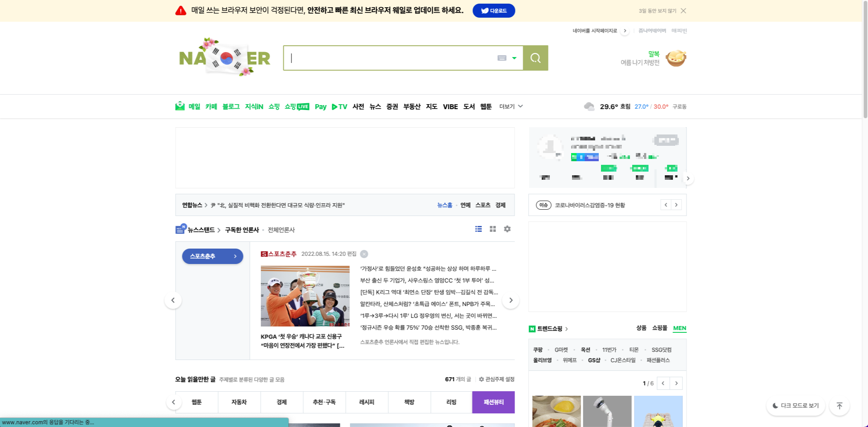Viewport: 868px width, 427px height.
Task: Open 쇼핑LIVE menu item
Action: click(x=297, y=106)
